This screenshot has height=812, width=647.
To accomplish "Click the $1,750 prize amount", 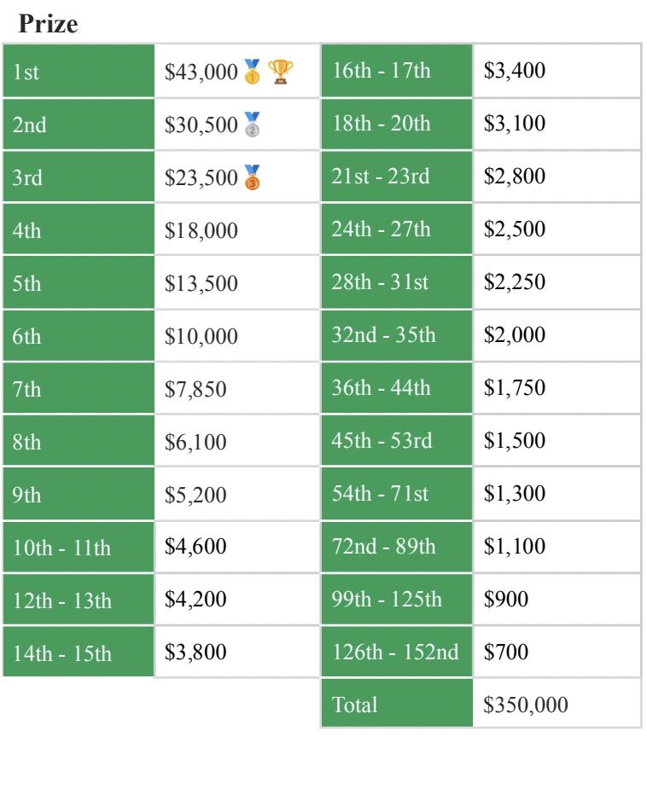I will [x=515, y=388].
